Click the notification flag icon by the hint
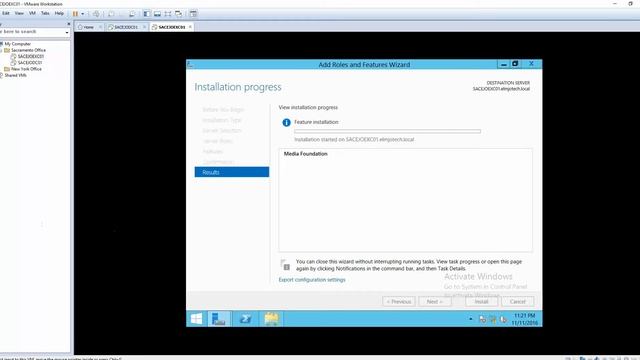Viewport: 640px width, 360px height. (x=285, y=265)
